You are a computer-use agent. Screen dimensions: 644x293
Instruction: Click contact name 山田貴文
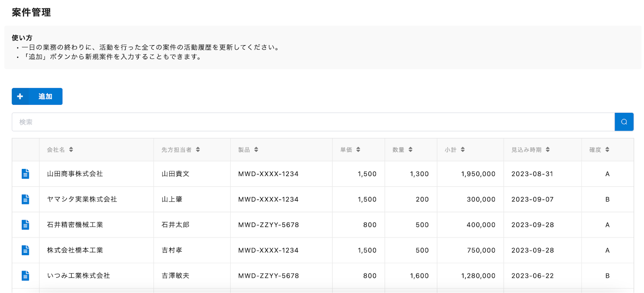click(175, 174)
